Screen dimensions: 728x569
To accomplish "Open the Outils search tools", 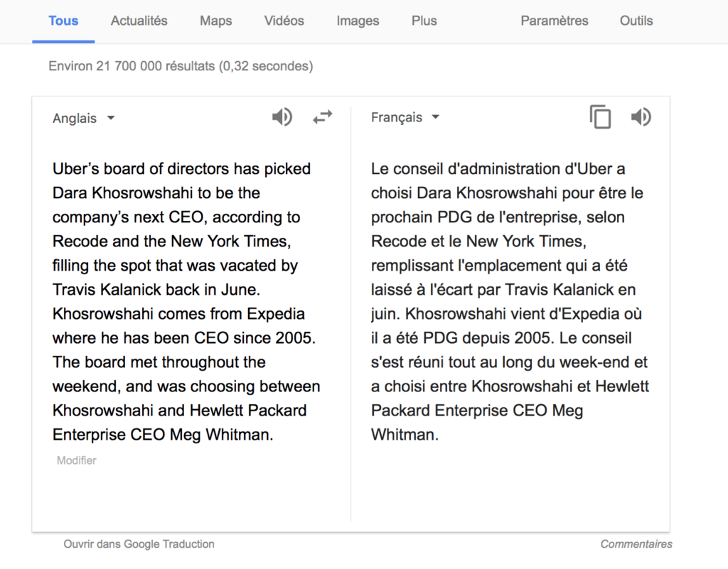I will (636, 21).
